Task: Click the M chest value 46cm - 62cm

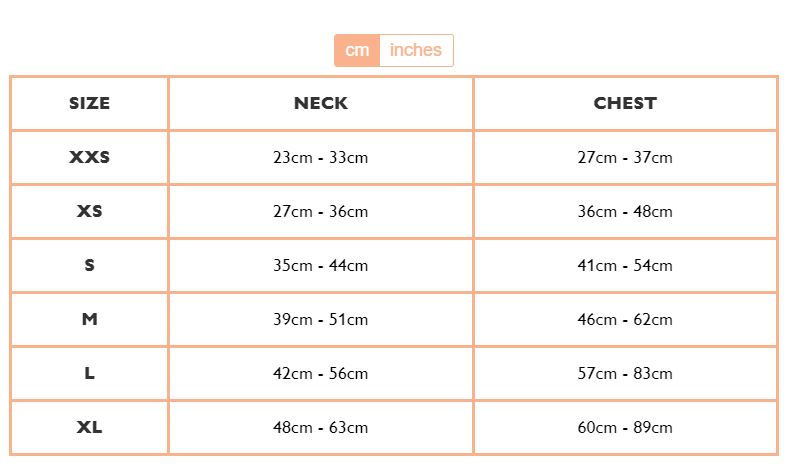Action: [625, 320]
